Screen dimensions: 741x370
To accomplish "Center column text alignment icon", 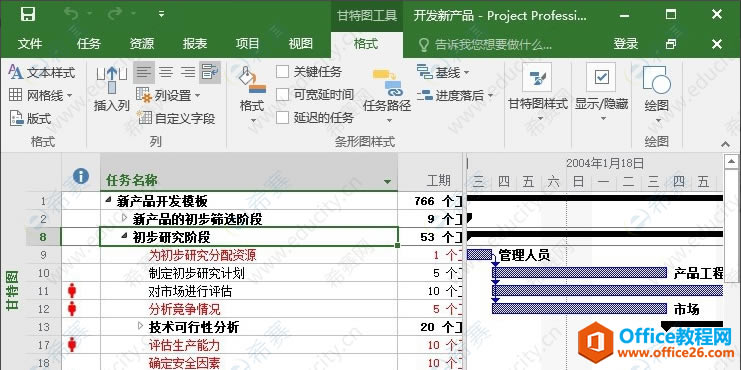I will coord(166,72).
